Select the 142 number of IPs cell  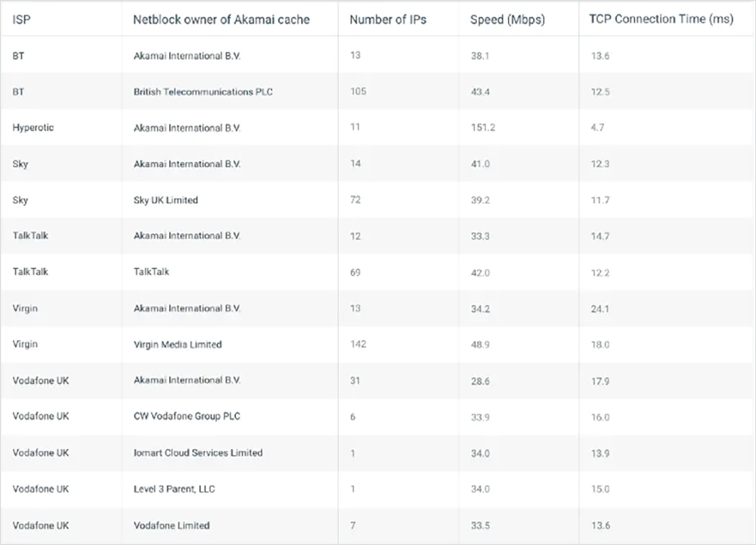point(358,345)
